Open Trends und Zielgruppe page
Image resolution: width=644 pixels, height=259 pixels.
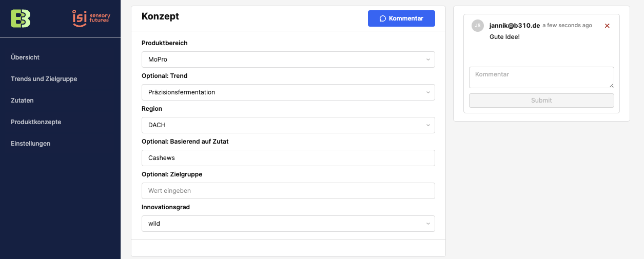coord(44,79)
